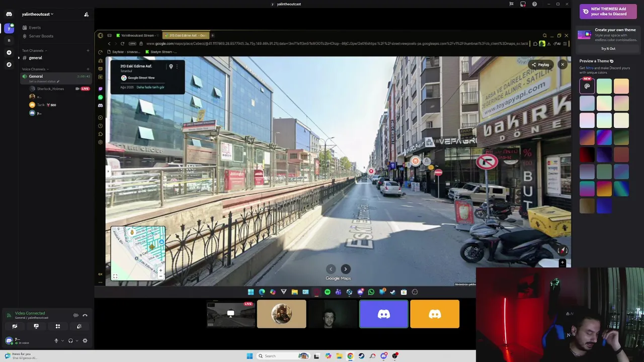
Task: Go to next Street View position
Action: pos(346,269)
